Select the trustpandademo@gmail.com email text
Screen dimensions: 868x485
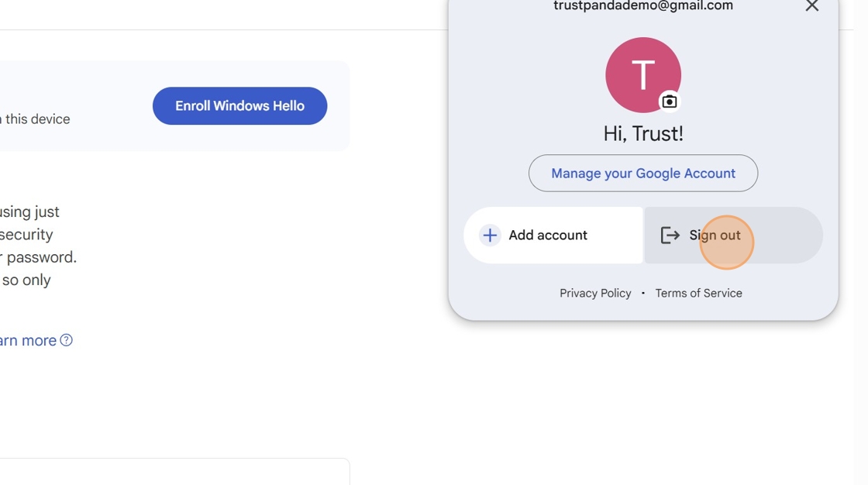(643, 5)
